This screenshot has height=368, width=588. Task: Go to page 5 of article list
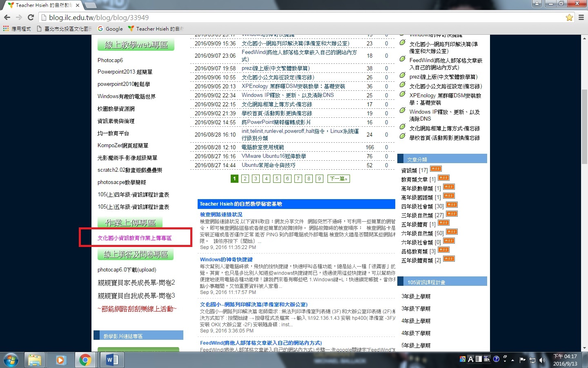click(277, 179)
